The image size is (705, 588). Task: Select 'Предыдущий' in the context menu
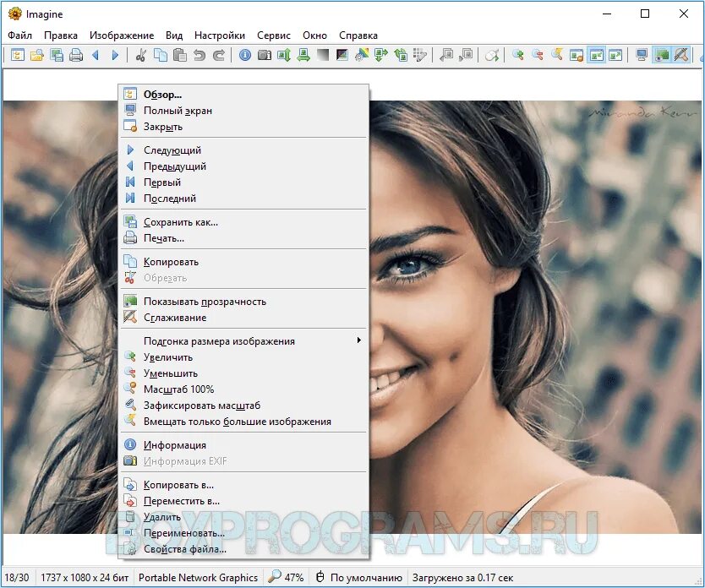(243, 166)
